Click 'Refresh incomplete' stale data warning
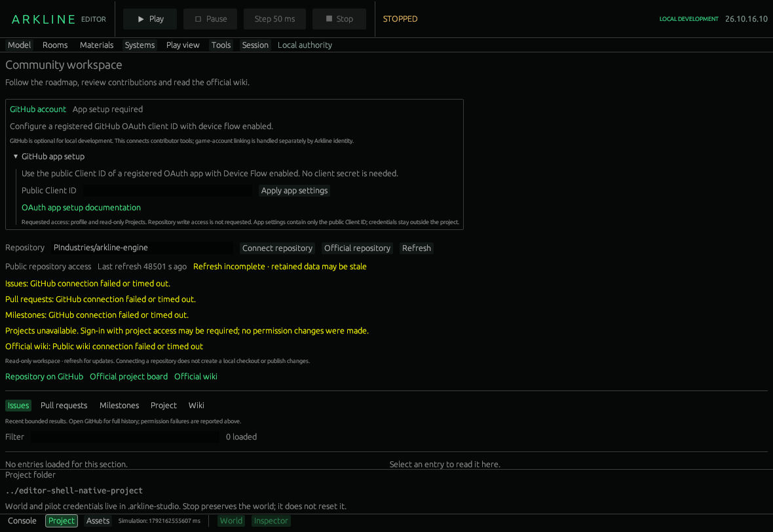The width and height of the screenshot is (773, 532). pyautogui.click(x=280, y=266)
